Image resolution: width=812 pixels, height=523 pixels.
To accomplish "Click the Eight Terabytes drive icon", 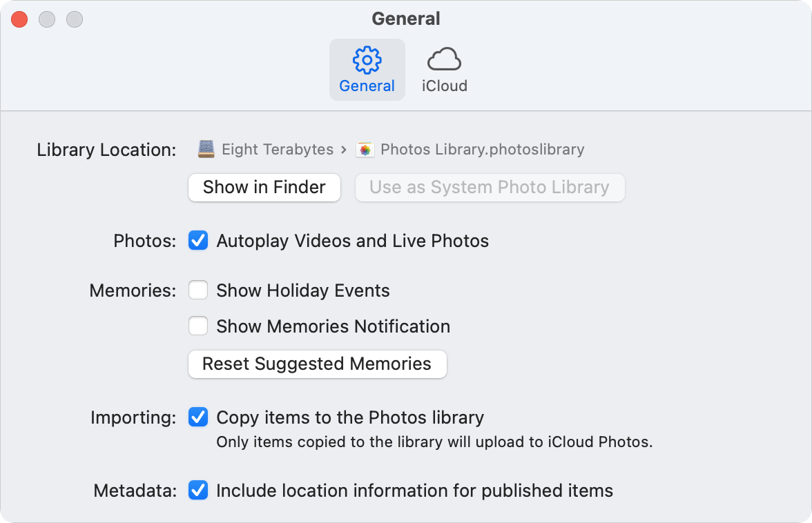I will (x=206, y=149).
